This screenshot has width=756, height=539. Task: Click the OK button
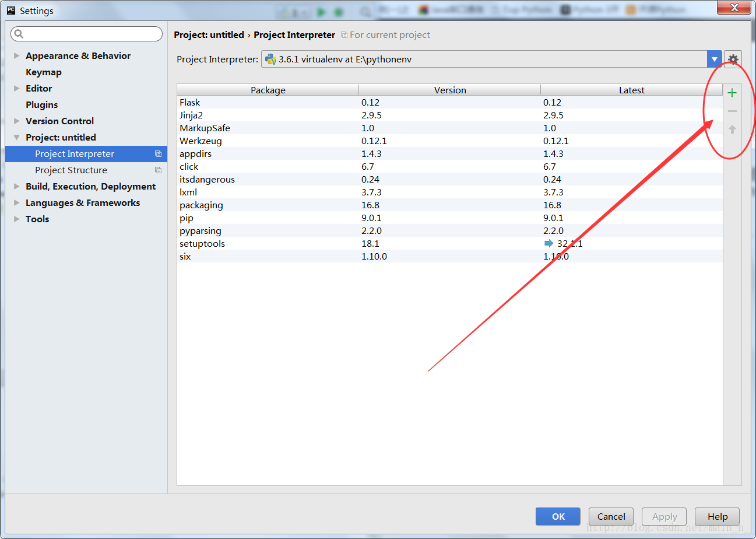[x=558, y=516]
